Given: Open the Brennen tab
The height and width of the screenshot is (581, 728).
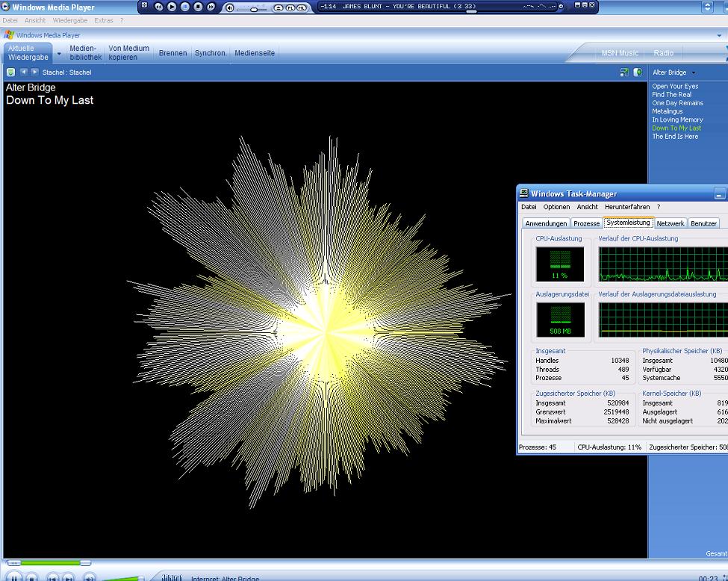Looking at the screenshot, I should pyautogui.click(x=172, y=53).
